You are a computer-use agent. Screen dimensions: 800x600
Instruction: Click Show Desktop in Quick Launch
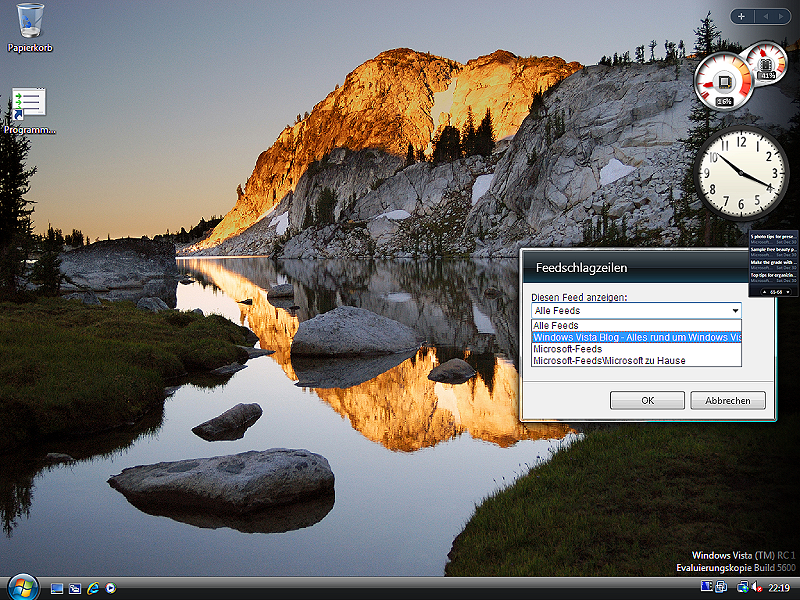(x=57, y=588)
